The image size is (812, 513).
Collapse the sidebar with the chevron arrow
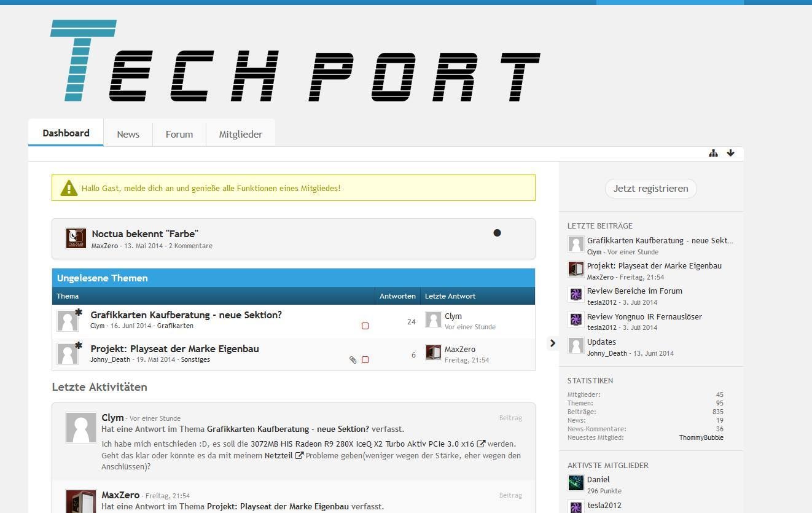click(x=552, y=343)
